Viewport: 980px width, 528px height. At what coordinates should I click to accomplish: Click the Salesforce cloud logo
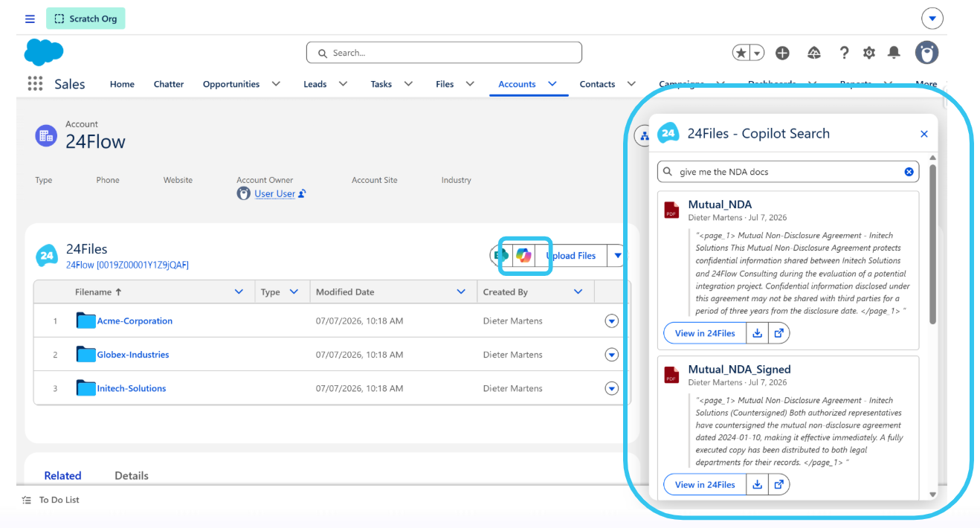click(x=43, y=52)
